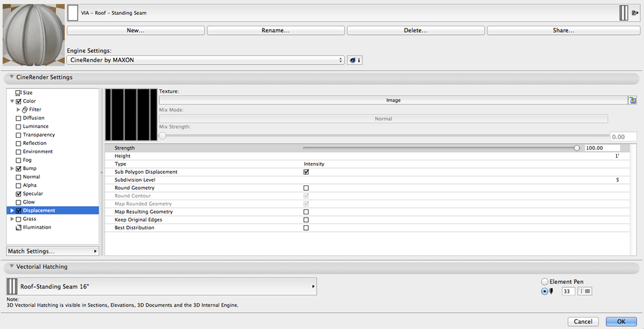Click the Height value 1'
644x329 pixels.
(617, 156)
